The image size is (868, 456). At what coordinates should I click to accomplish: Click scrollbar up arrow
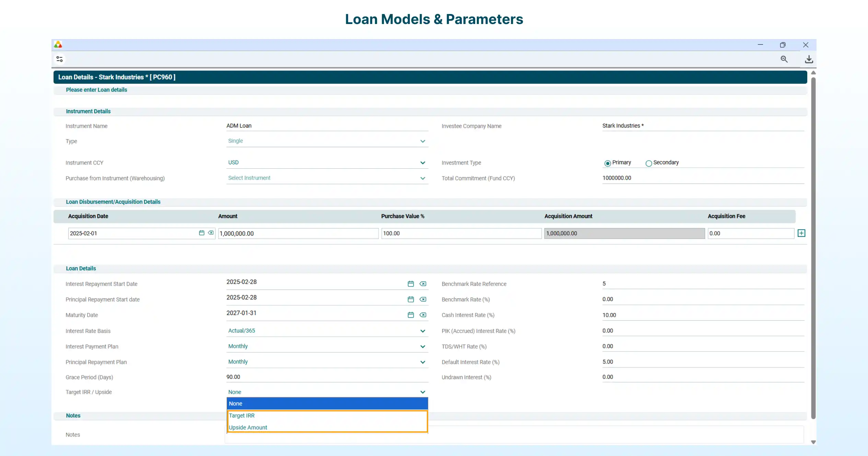pos(813,73)
